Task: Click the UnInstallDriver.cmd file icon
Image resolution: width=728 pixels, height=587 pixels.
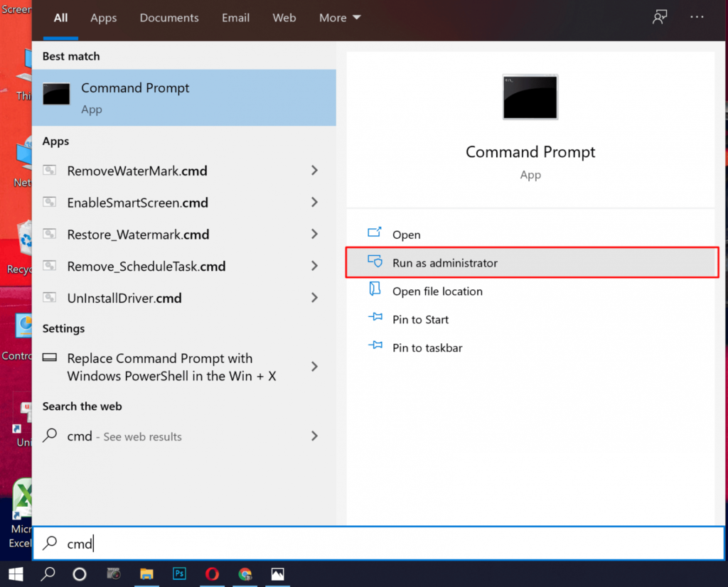Action: point(50,297)
